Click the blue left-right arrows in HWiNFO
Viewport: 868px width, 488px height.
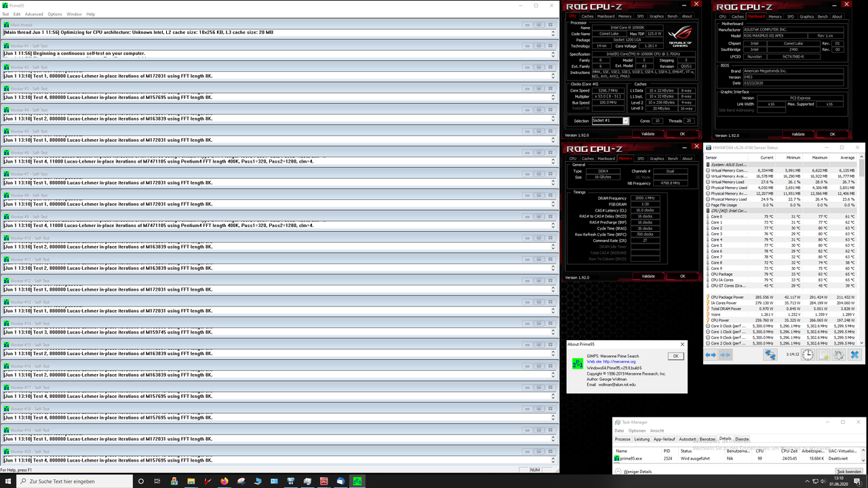710,354
